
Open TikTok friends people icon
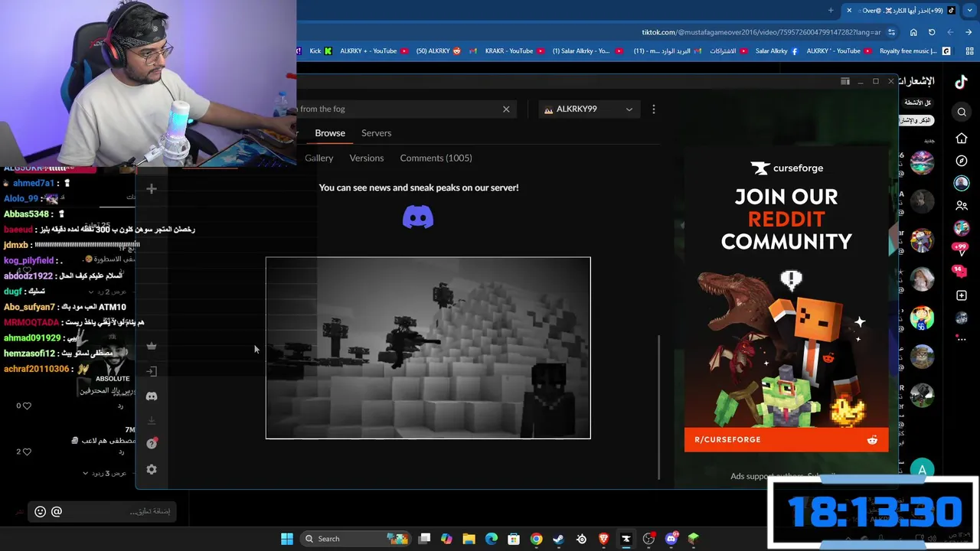click(962, 206)
